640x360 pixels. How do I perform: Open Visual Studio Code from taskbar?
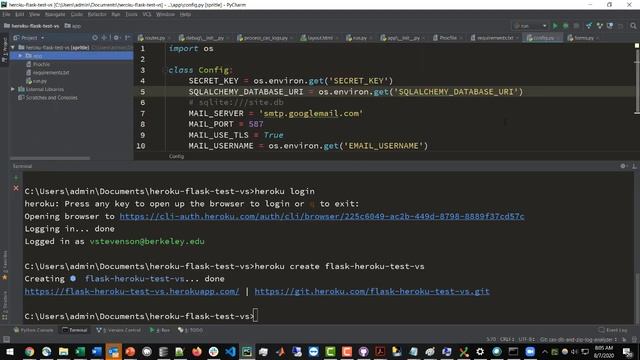tap(230, 351)
